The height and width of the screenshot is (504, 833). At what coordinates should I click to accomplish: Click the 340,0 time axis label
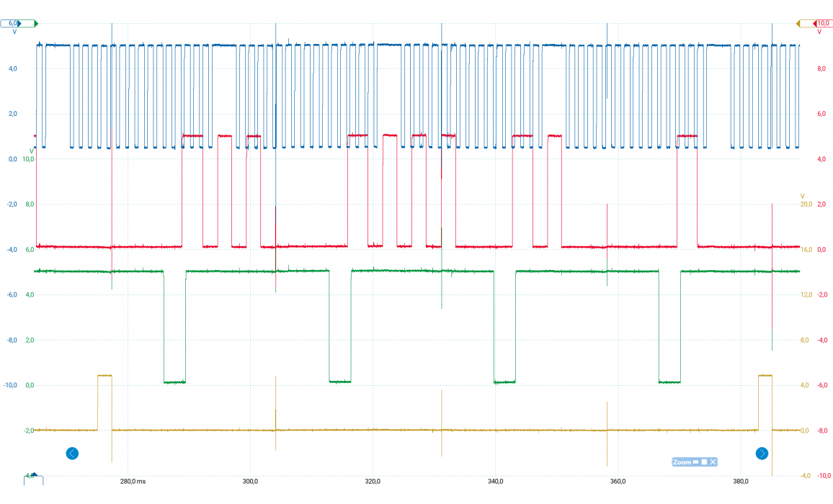click(x=495, y=481)
